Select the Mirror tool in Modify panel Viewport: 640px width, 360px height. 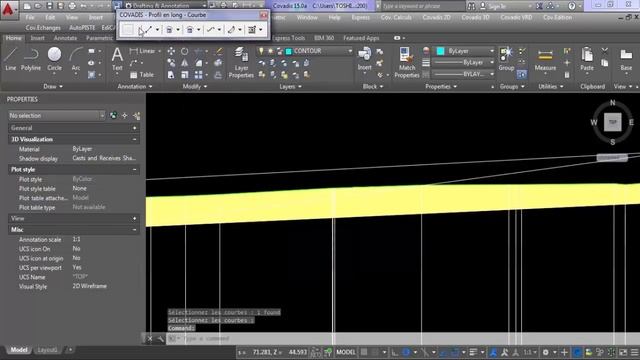coord(184,63)
